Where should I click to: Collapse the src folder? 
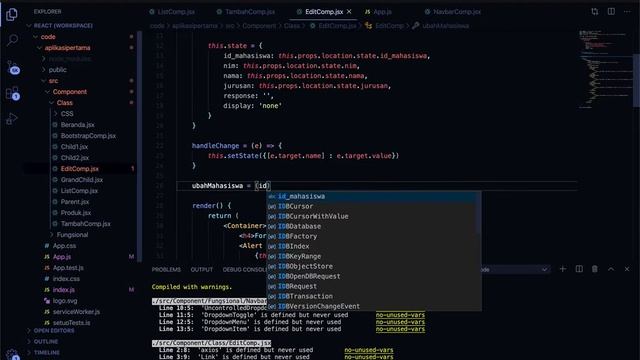(x=53, y=81)
